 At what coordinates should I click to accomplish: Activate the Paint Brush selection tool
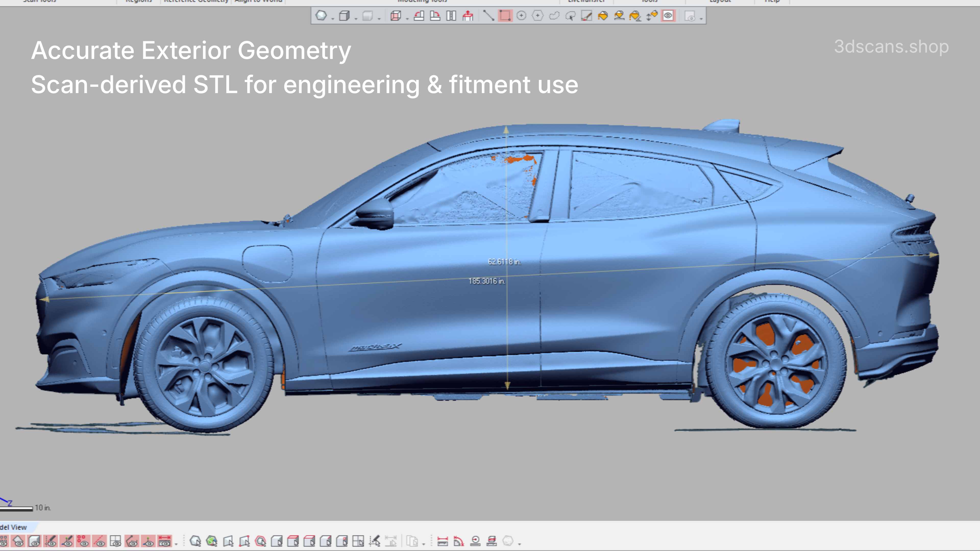(x=586, y=16)
